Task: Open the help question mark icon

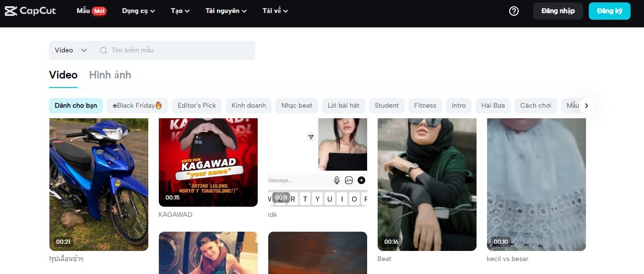Action: pos(514,11)
